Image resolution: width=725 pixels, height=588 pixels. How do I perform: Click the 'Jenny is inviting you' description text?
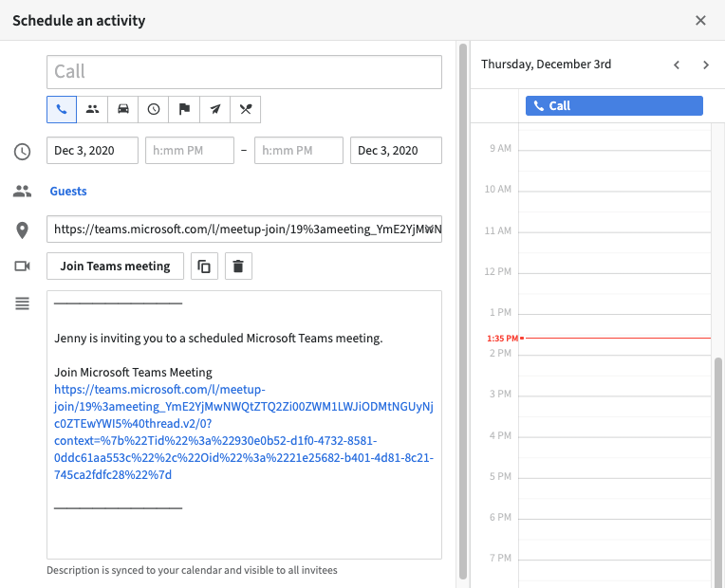pos(218,338)
